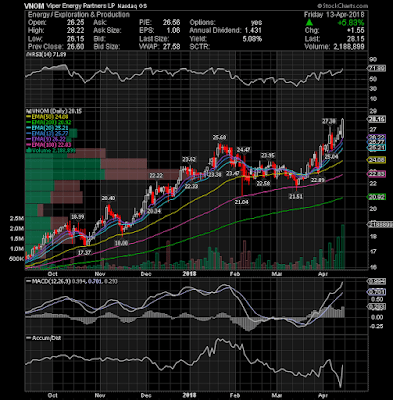Click the cyan EMA(20) legend entry
Screen dimensions: 393x400
[48, 128]
